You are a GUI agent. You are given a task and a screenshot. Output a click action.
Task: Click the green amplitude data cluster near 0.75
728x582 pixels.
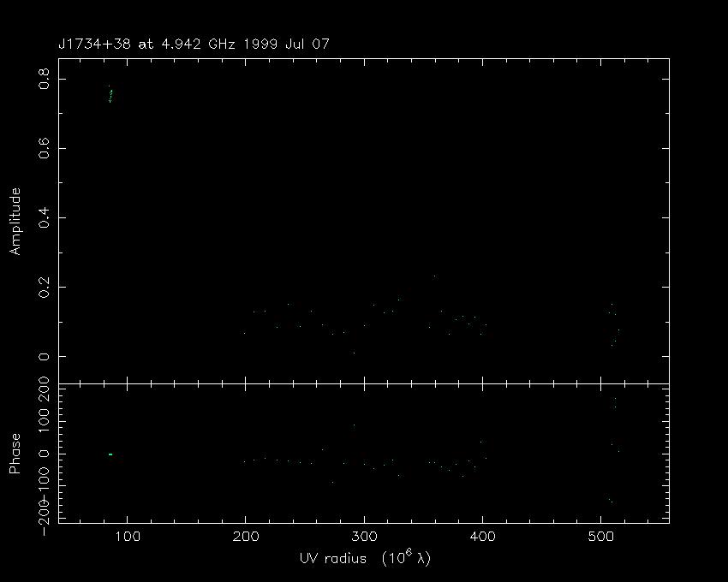click(110, 94)
